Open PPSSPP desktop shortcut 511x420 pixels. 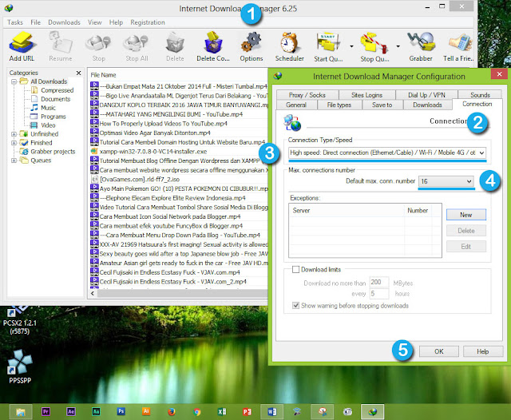click(20, 367)
